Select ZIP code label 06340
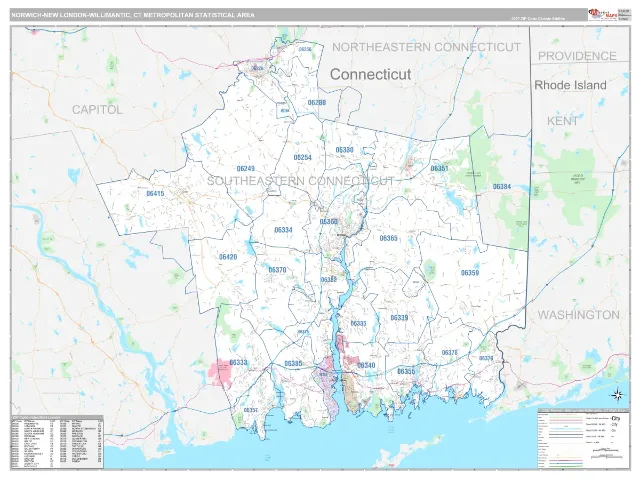Screen dimensions: 640x480 [366, 365]
